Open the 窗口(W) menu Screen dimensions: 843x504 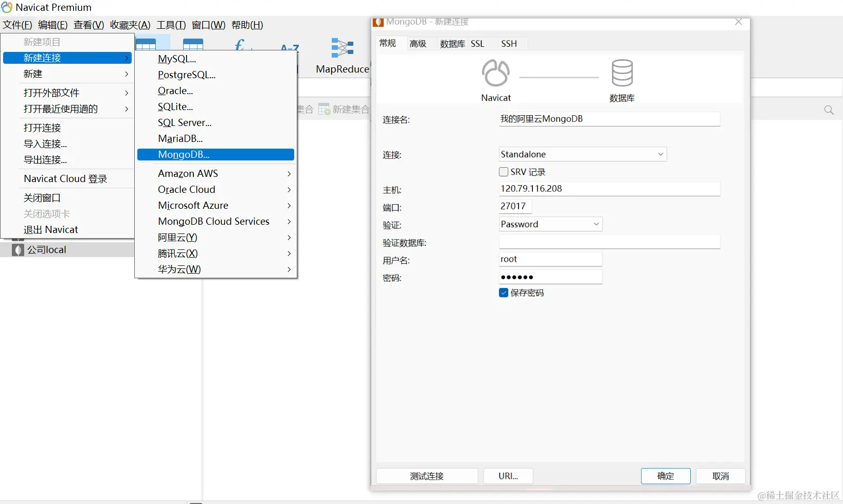pyautogui.click(x=208, y=25)
